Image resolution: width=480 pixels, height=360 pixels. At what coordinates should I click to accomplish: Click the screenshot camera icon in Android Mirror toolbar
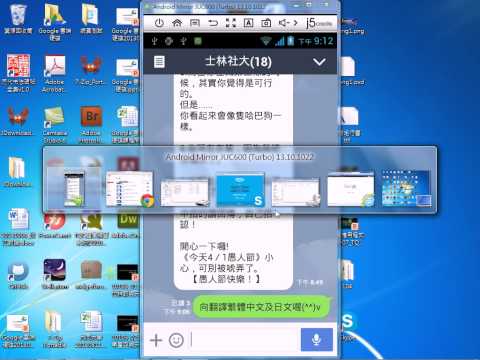point(266,23)
